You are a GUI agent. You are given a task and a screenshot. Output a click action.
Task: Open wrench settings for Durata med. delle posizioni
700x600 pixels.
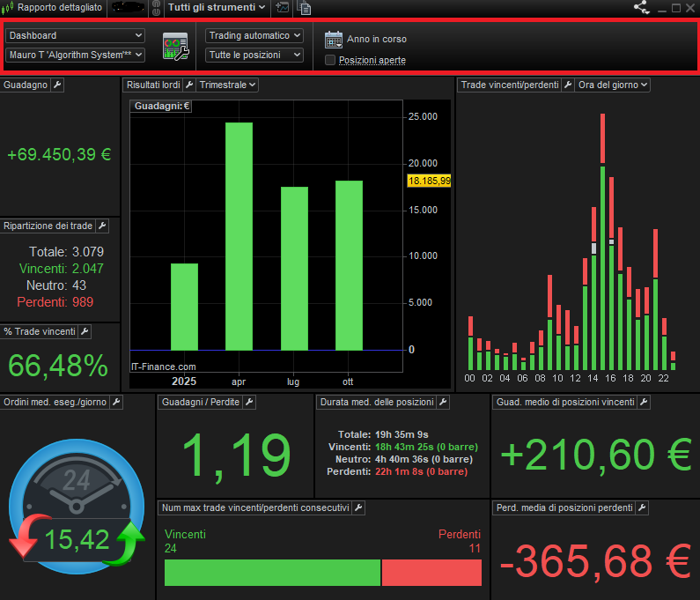(443, 402)
